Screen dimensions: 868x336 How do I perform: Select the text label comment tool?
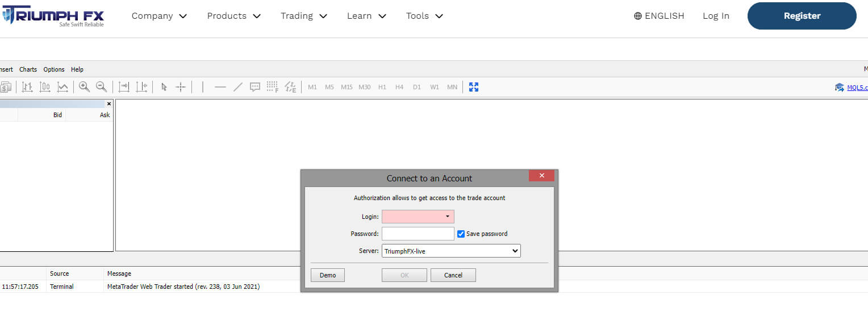pyautogui.click(x=255, y=87)
